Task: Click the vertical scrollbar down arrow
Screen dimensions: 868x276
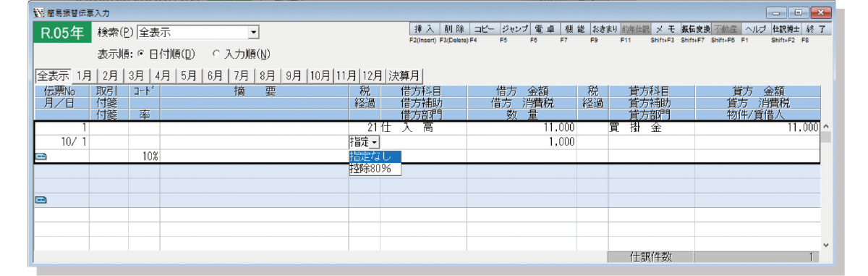Action: [825, 246]
